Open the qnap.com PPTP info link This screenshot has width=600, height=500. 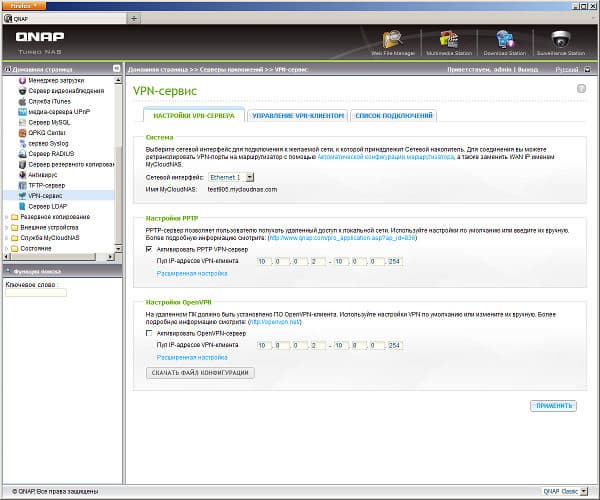pyautogui.click(x=342, y=238)
